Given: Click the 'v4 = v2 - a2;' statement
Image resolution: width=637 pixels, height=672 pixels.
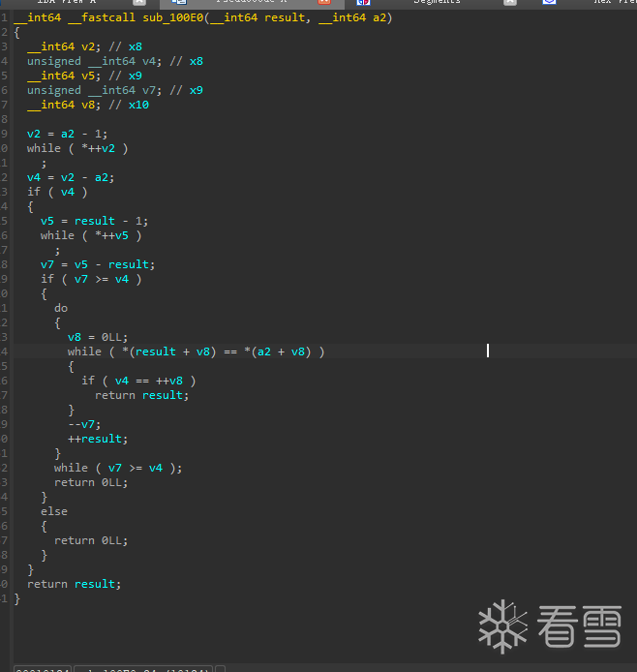Looking at the screenshot, I should tap(71, 177).
